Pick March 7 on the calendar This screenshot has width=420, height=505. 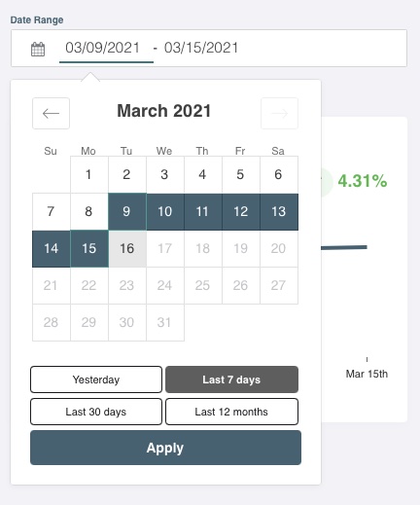point(52,212)
